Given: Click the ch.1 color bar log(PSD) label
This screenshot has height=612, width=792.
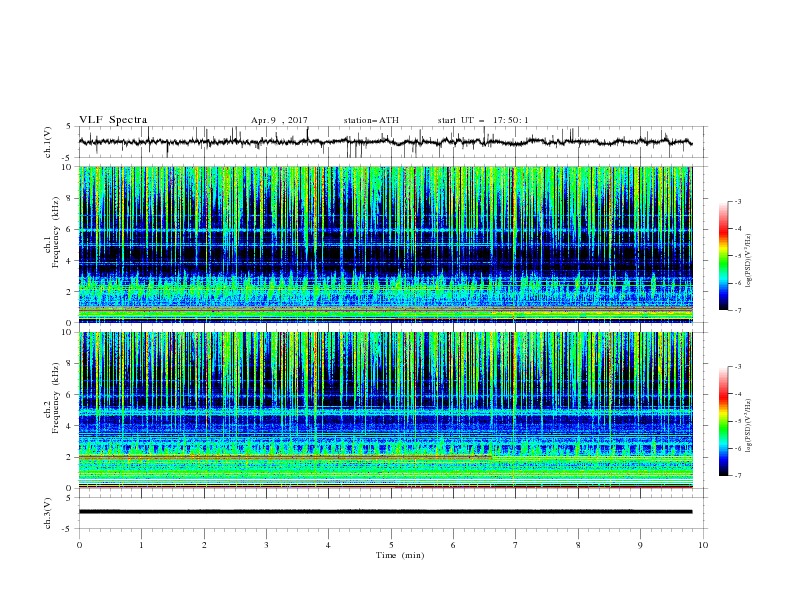Looking at the screenshot, I should click(x=749, y=261).
